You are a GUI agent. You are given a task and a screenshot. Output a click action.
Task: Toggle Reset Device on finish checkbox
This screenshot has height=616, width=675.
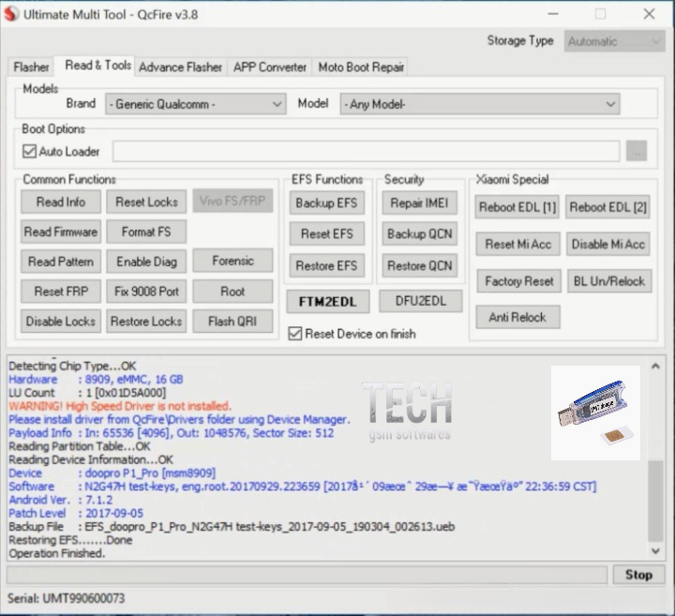(x=295, y=334)
